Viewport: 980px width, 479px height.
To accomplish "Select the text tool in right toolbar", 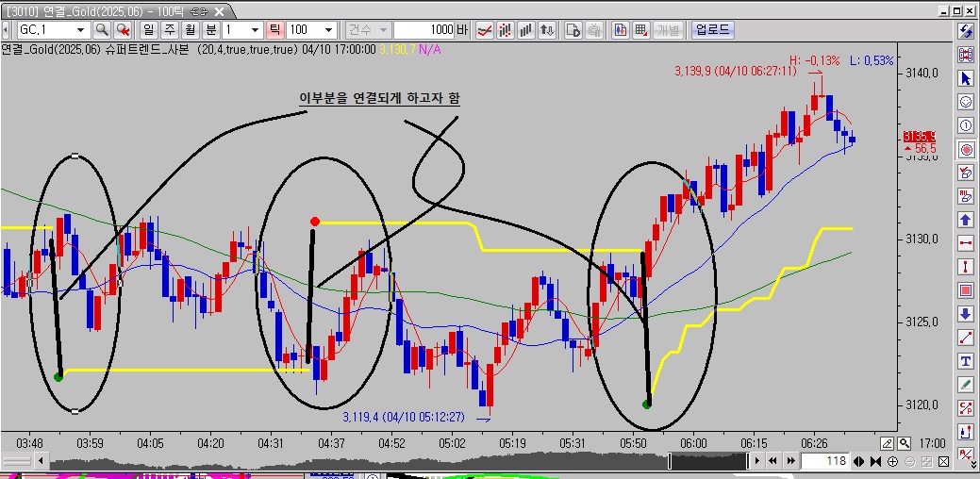I will 965,361.
